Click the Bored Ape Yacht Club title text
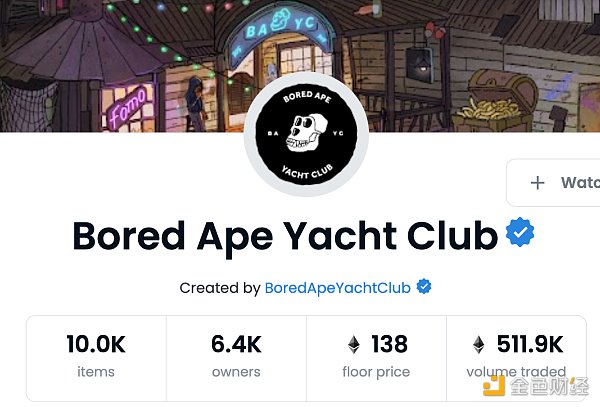600x407 pixels. [x=285, y=236]
